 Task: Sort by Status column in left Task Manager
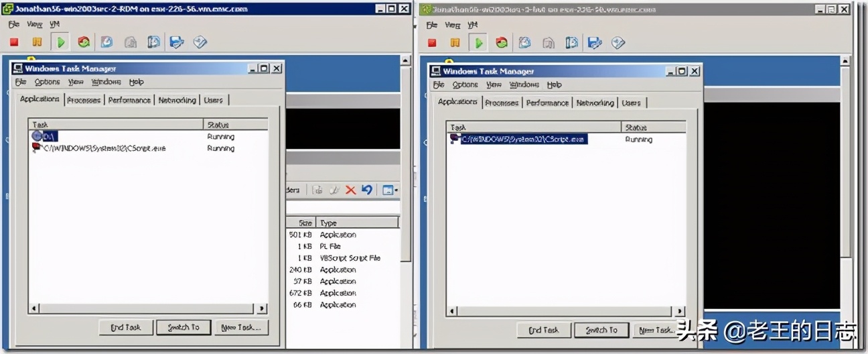(236, 125)
